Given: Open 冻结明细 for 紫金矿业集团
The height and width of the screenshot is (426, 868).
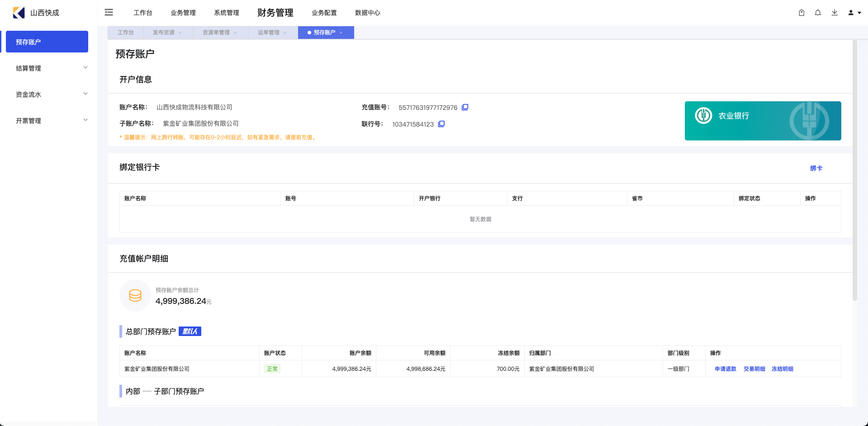Looking at the screenshot, I should point(783,369).
